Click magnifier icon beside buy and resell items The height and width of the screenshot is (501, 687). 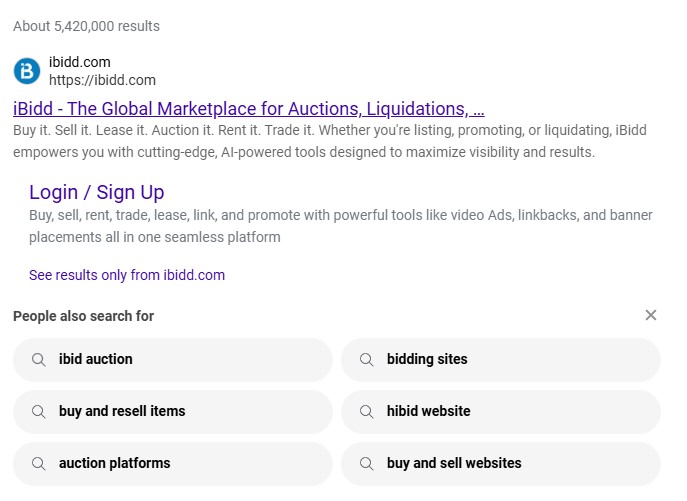coord(39,412)
